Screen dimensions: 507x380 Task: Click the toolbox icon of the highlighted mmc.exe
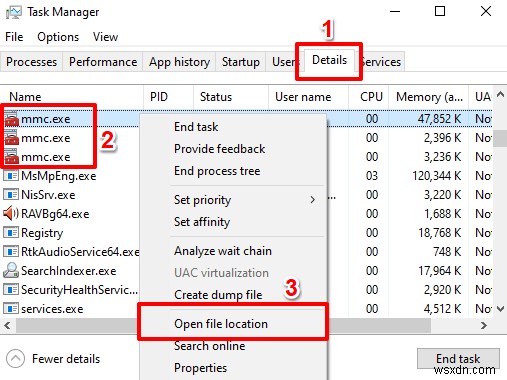point(12,119)
